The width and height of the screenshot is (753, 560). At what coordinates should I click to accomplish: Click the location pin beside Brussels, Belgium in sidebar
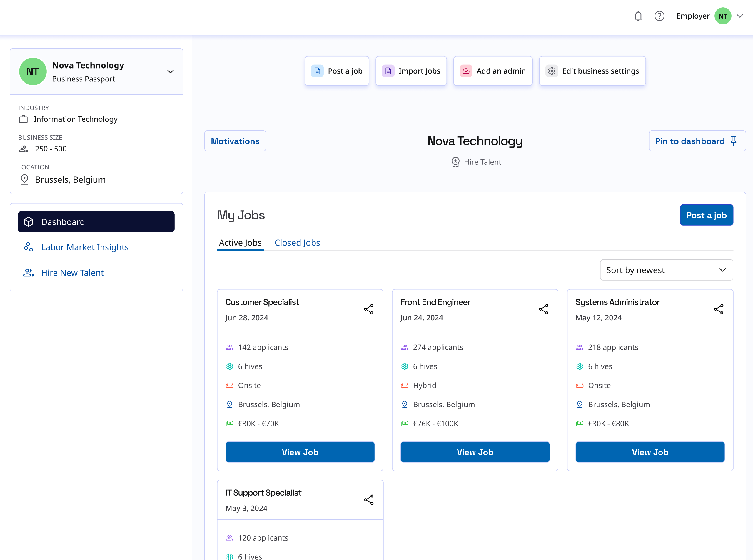[x=24, y=179]
